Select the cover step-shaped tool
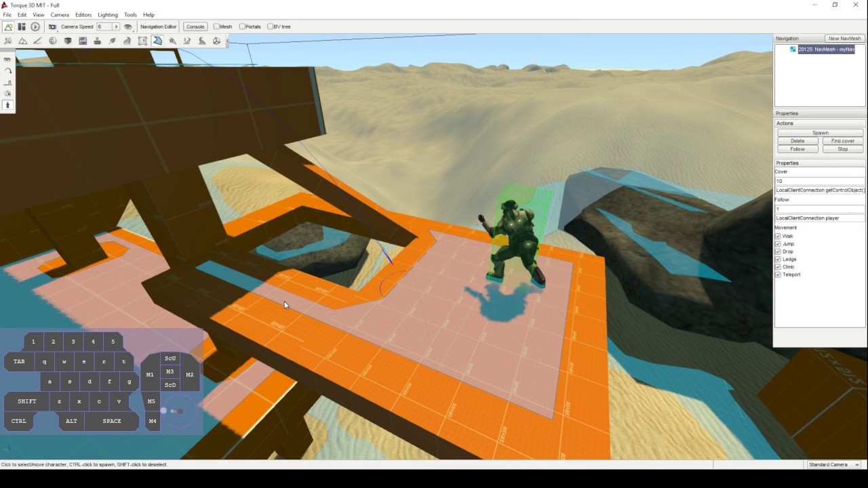868x488 pixels. (x=8, y=82)
